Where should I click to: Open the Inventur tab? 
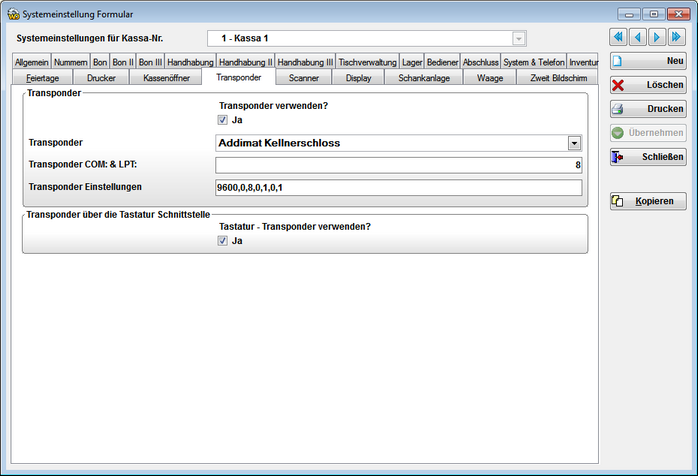tap(584, 62)
